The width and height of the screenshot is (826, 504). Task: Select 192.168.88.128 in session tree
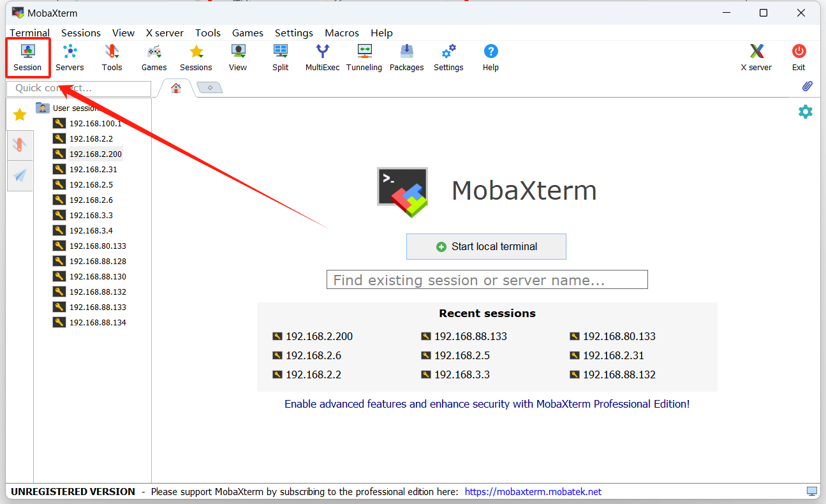(98, 261)
